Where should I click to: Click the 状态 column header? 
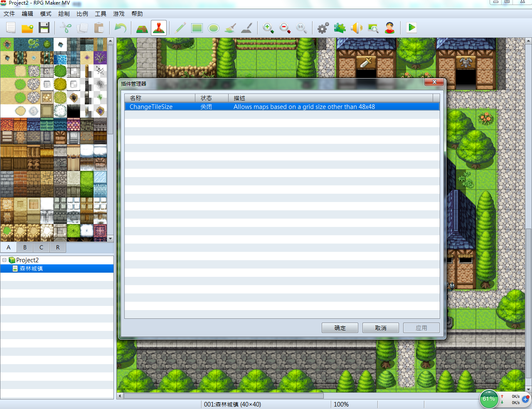212,98
